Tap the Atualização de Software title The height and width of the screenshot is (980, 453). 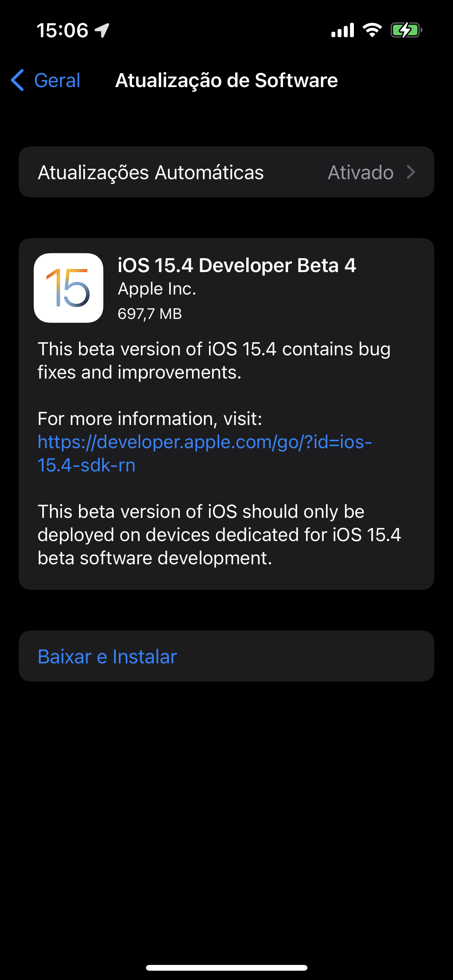click(226, 81)
